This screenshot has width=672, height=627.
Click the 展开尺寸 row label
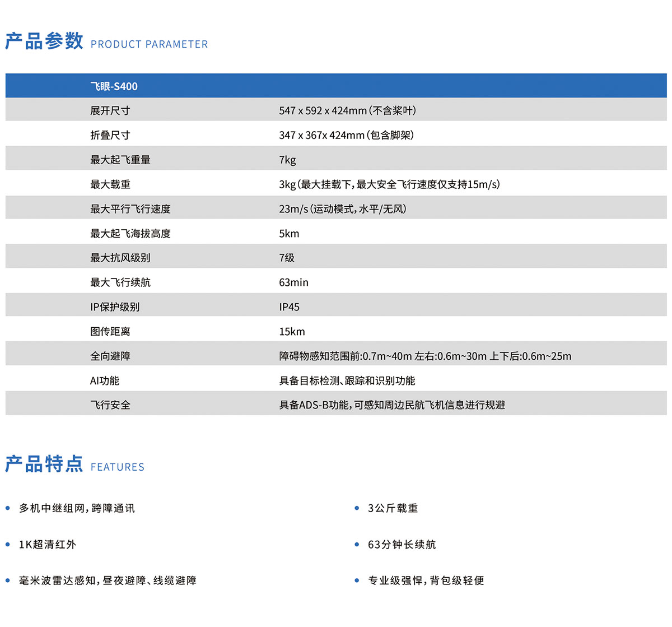point(110,111)
